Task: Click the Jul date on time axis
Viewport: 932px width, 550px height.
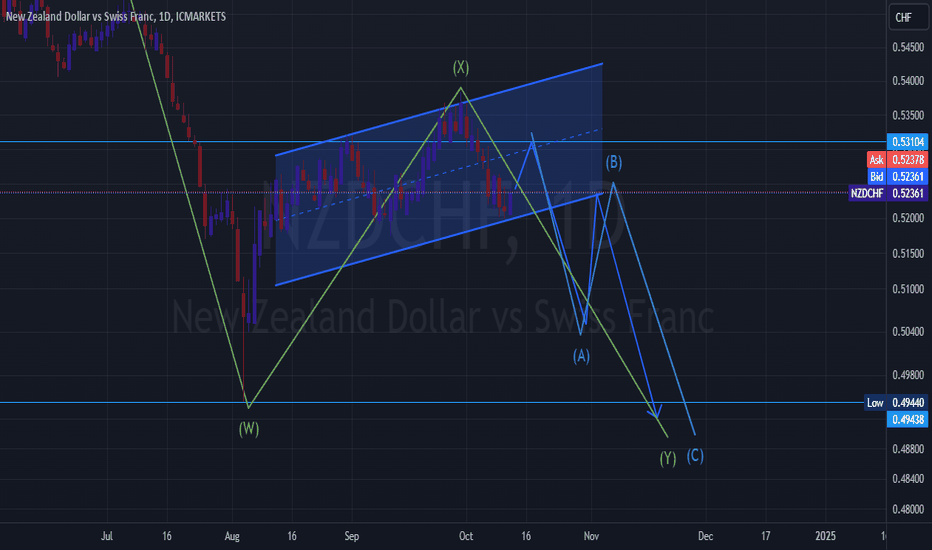Action: click(106, 536)
